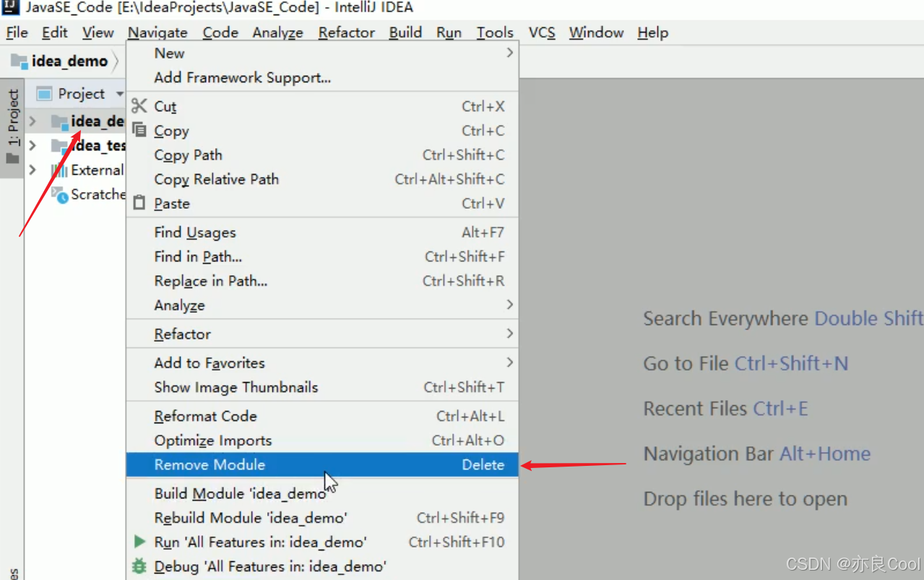
Task: Click the Debug bug icon
Action: point(139,566)
